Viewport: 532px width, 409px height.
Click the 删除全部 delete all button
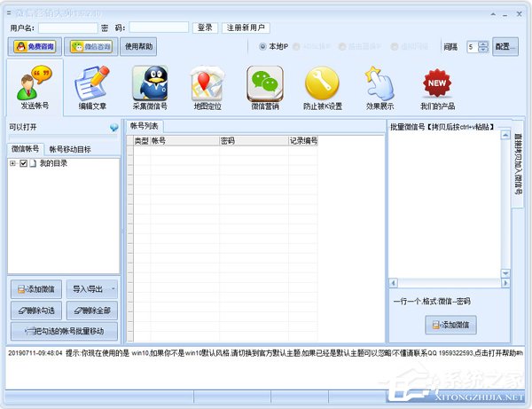[x=92, y=311]
